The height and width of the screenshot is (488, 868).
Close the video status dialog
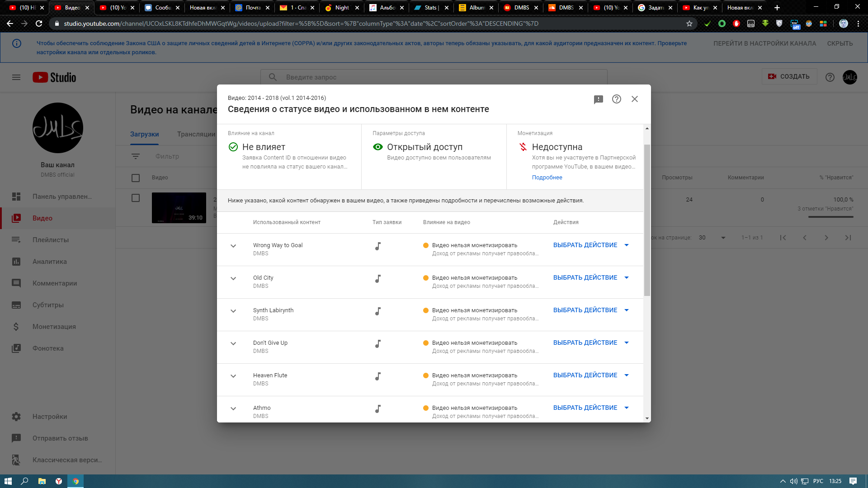635,99
